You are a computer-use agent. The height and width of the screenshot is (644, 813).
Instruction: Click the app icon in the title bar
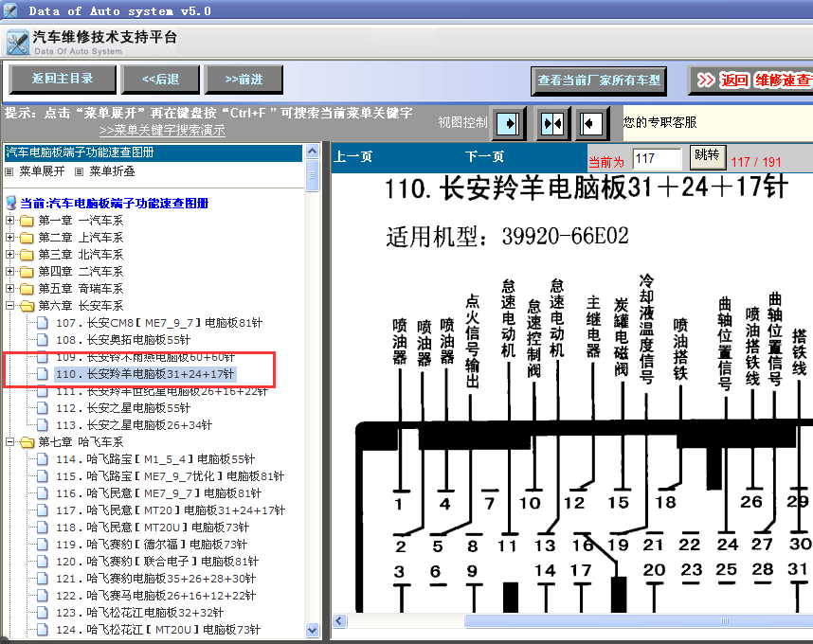[9, 10]
